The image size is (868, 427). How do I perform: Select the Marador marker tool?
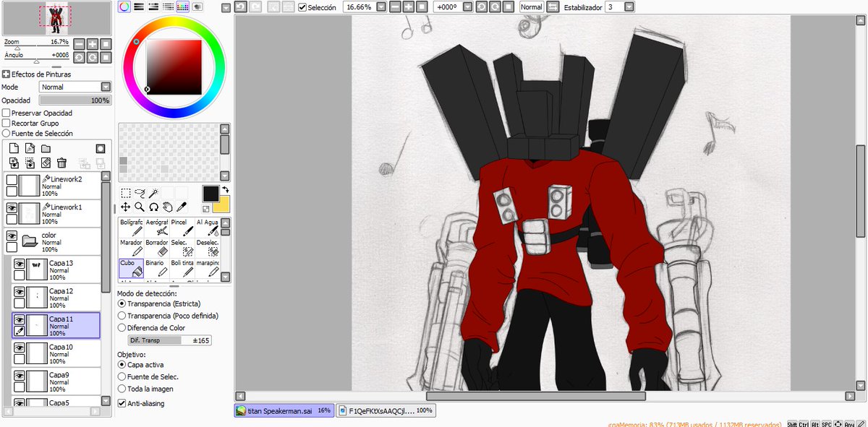click(131, 248)
